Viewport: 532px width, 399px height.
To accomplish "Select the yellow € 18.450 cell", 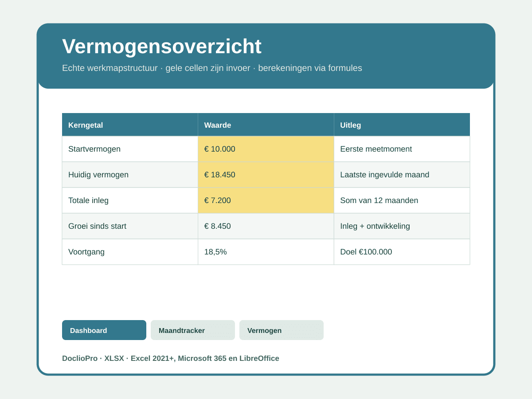I will click(x=266, y=175).
